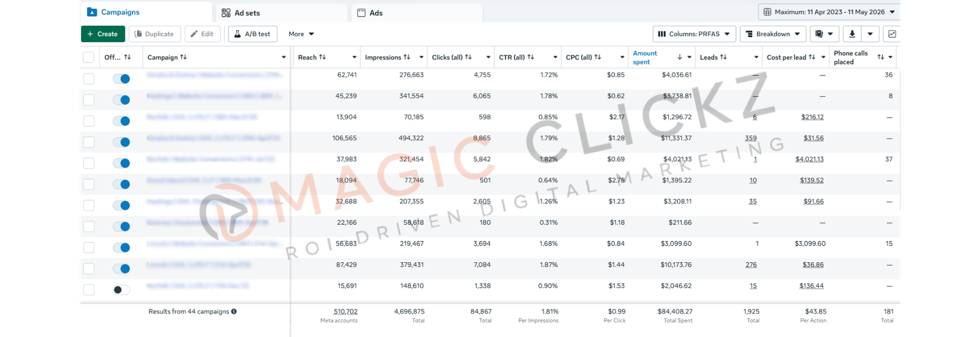Expand the export options arrow
980x337 pixels.
pyautogui.click(x=870, y=34)
